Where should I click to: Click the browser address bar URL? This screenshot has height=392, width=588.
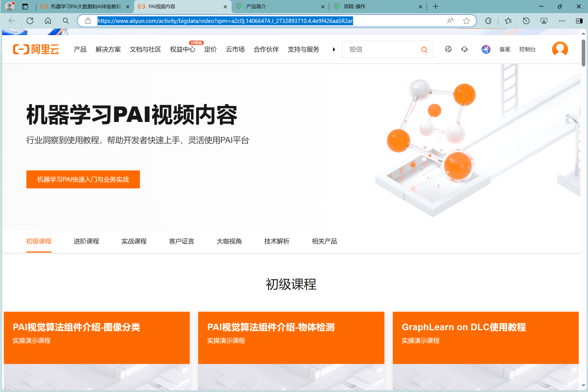click(225, 21)
